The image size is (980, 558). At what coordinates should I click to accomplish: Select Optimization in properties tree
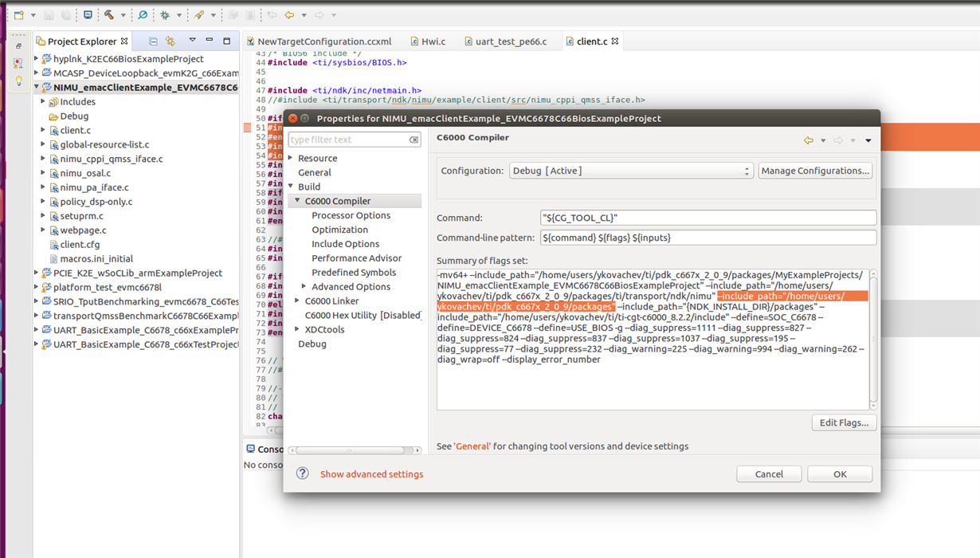(340, 230)
